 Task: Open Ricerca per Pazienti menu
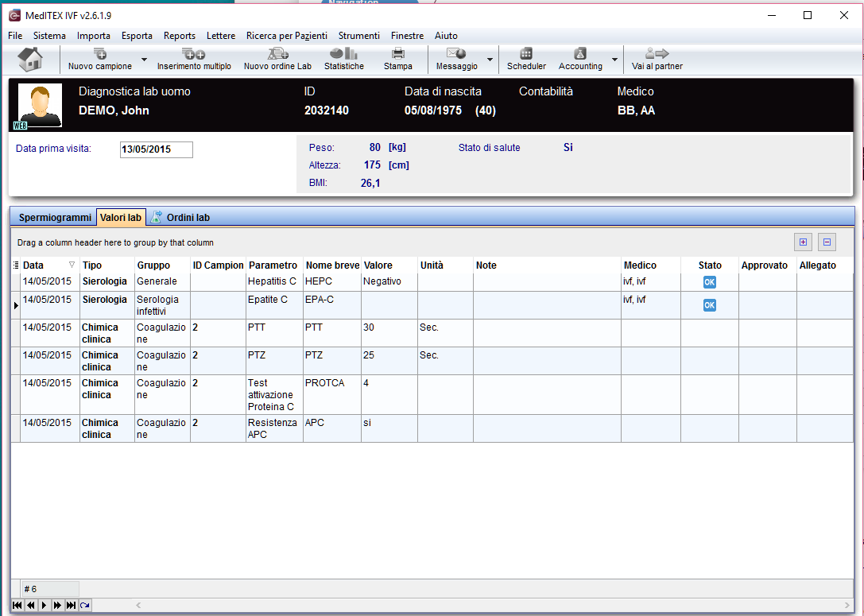click(286, 36)
